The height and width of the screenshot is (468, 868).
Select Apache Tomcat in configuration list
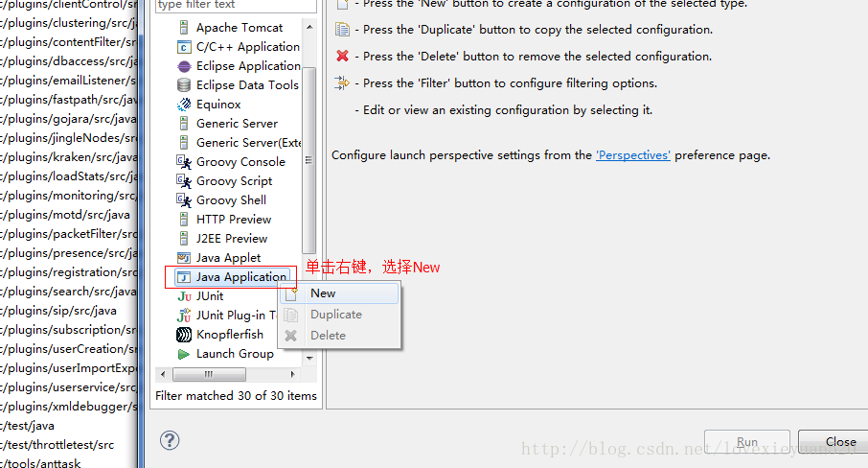click(240, 27)
